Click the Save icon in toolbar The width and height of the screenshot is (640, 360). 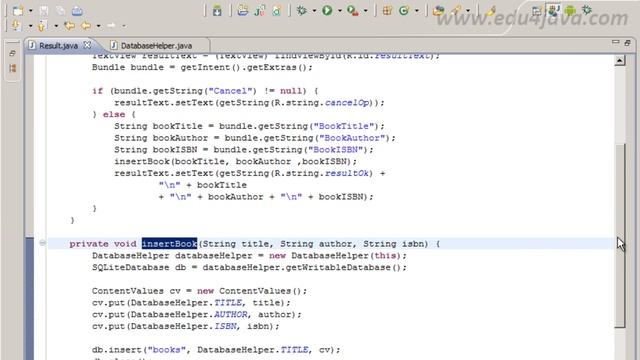point(44,11)
